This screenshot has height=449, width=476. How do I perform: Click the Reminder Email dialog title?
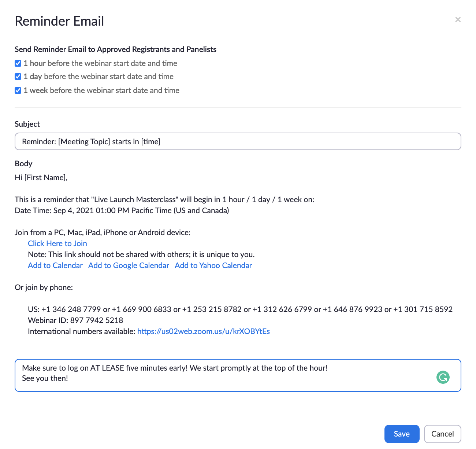point(59,21)
